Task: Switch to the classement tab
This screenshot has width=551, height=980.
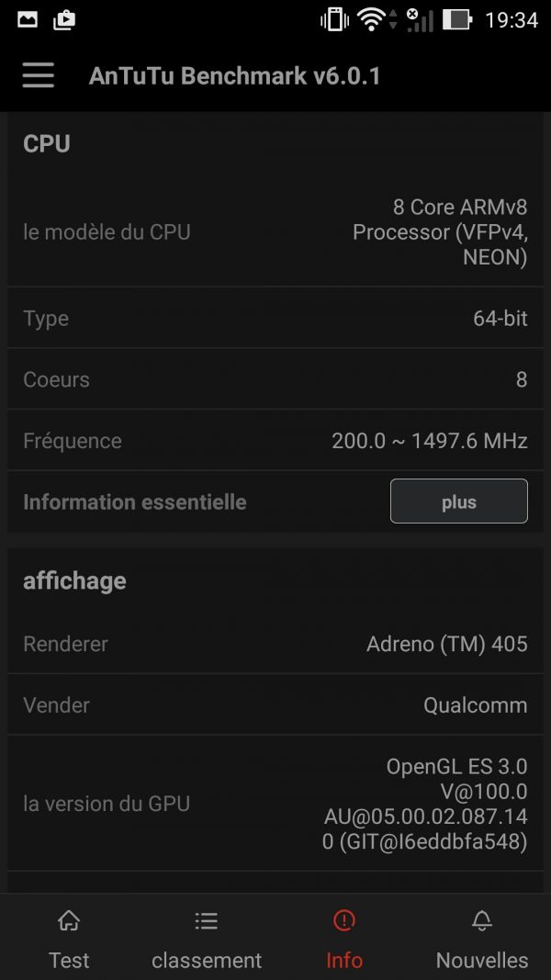Action: (x=206, y=960)
